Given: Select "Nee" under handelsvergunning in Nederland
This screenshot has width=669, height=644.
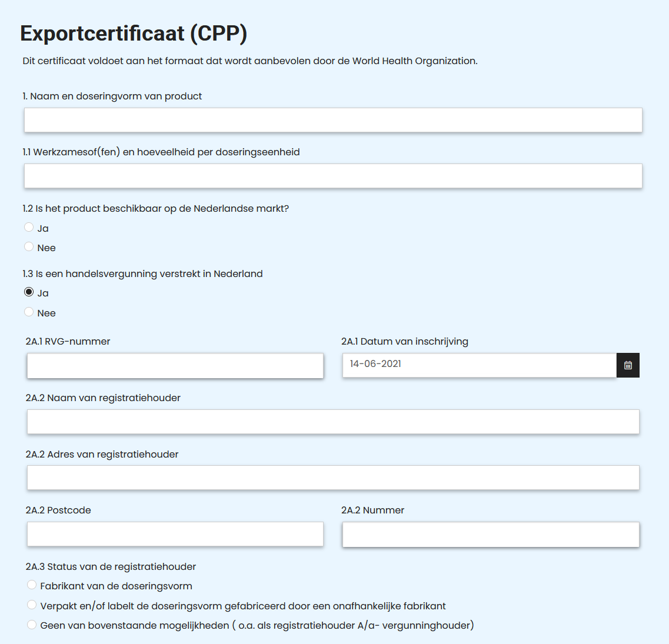Looking at the screenshot, I should coord(29,312).
